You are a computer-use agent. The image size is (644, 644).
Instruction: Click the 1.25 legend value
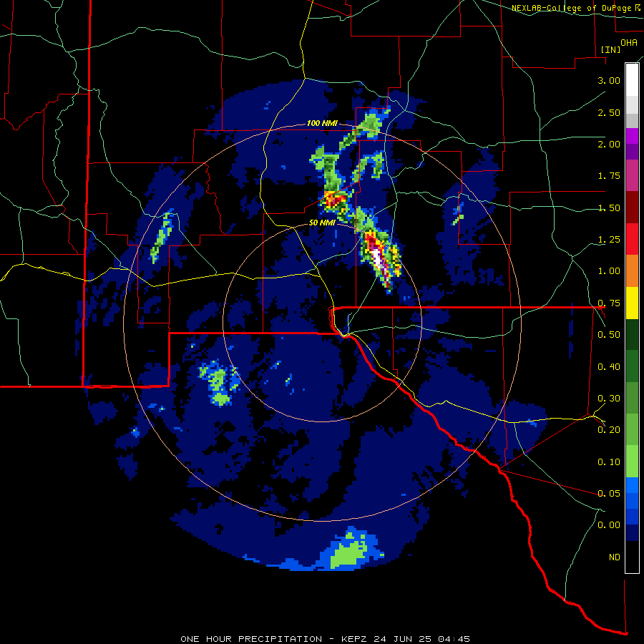click(609, 240)
